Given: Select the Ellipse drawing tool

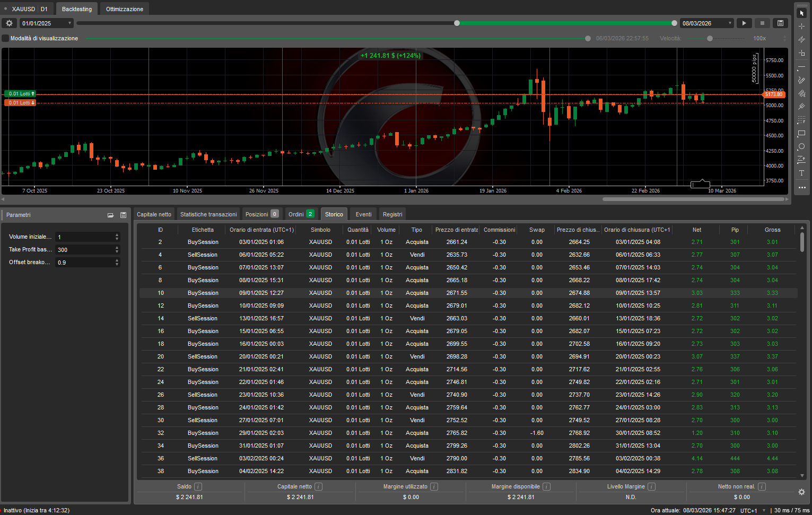Looking at the screenshot, I should [x=801, y=147].
